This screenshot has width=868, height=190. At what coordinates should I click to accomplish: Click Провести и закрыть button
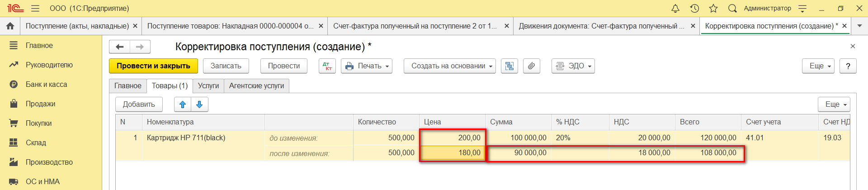click(x=153, y=66)
